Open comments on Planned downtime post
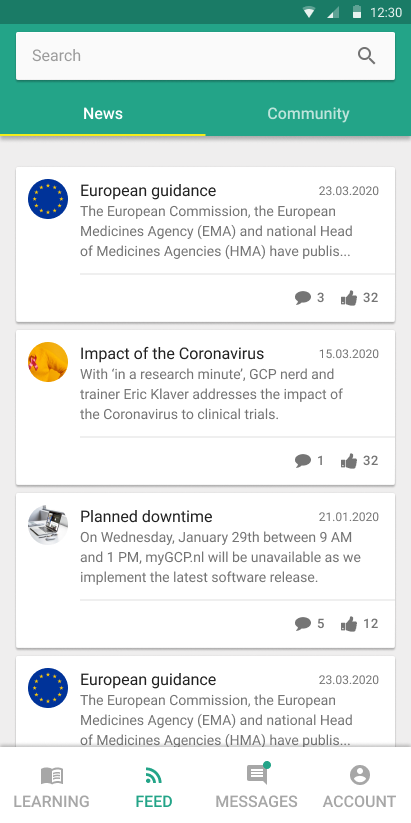Image resolution: width=411 pixels, height=823 pixels. pos(310,624)
